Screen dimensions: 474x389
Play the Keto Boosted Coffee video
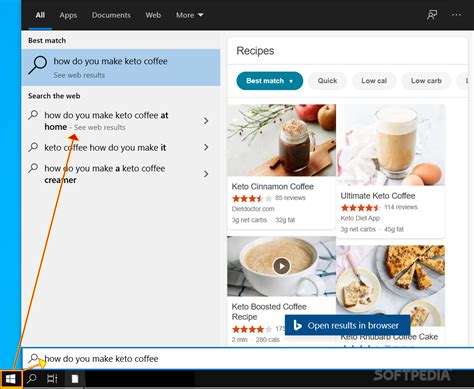click(282, 266)
